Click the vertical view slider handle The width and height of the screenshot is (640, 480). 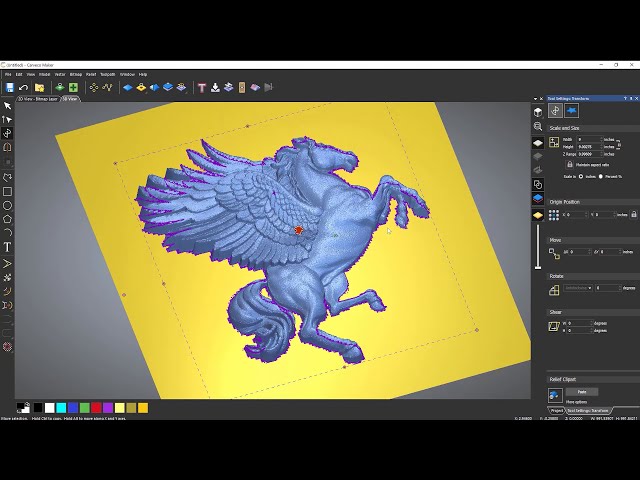(x=538, y=267)
